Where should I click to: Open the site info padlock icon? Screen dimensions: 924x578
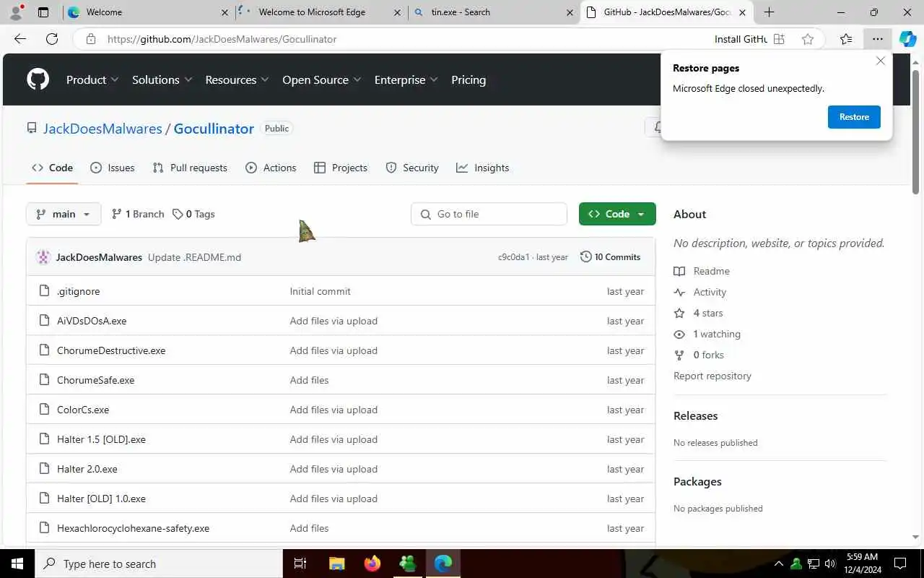pos(91,39)
